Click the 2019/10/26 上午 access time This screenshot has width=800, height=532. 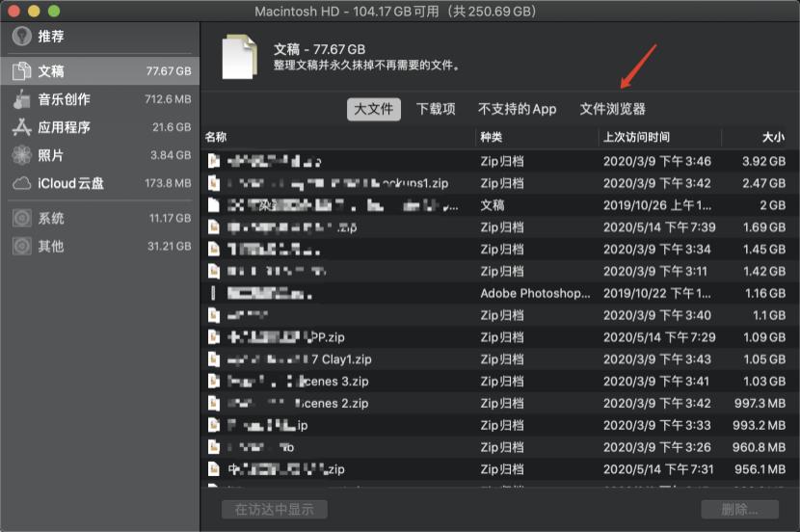point(657,205)
